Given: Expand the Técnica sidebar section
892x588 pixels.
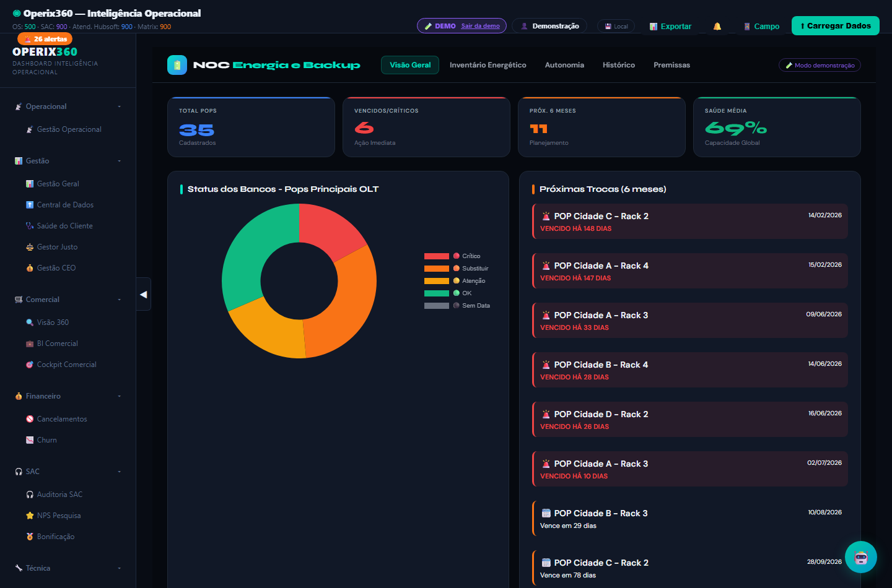Looking at the screenshot, I should (68, 568).
